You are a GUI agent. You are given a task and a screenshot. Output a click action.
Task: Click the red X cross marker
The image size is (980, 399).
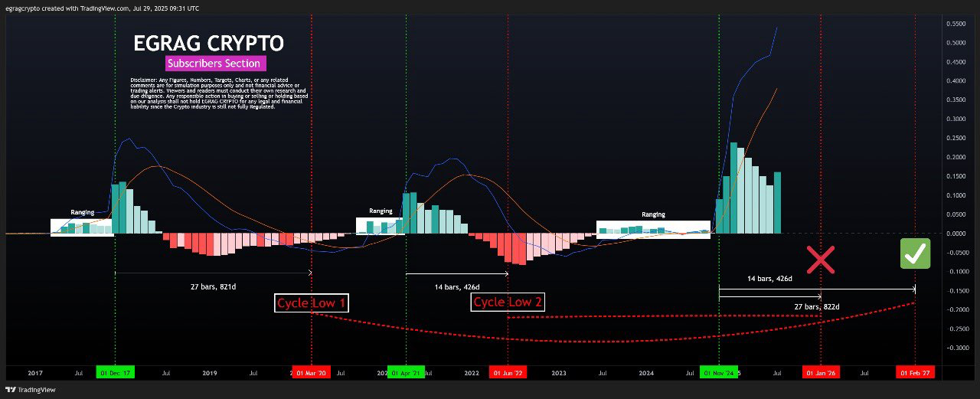pos(821,260)
